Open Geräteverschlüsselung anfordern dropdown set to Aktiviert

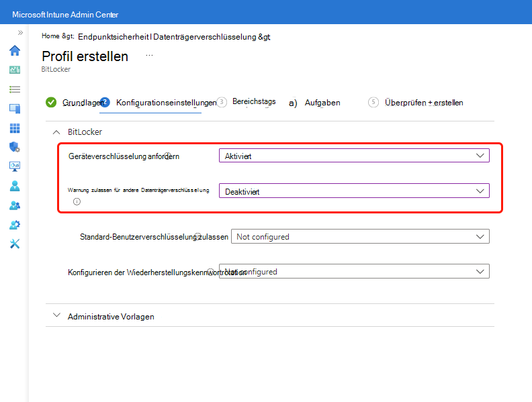354,156
